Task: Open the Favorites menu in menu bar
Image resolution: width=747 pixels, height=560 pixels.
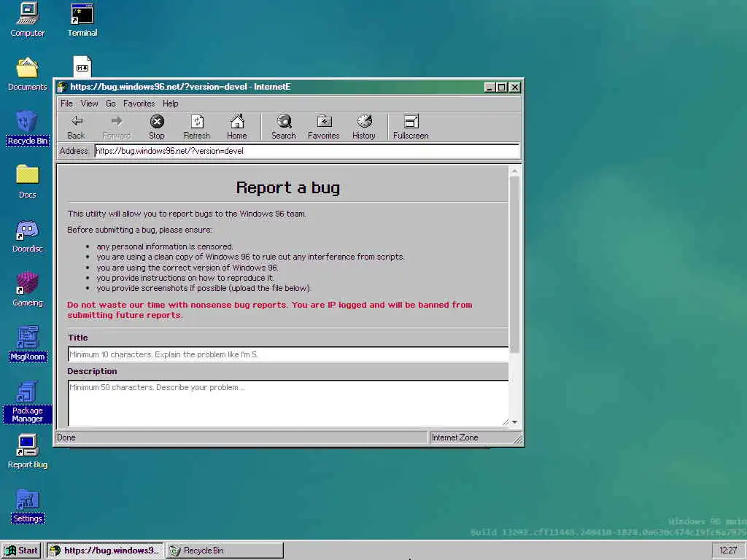Action: point(139,104)
